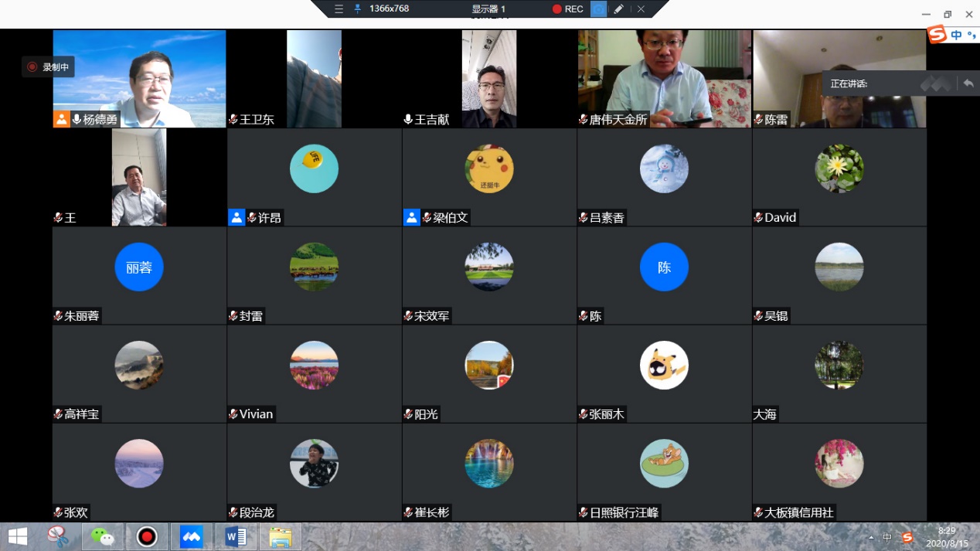Expand the system tray hidden icons arrow

point(872,537)
